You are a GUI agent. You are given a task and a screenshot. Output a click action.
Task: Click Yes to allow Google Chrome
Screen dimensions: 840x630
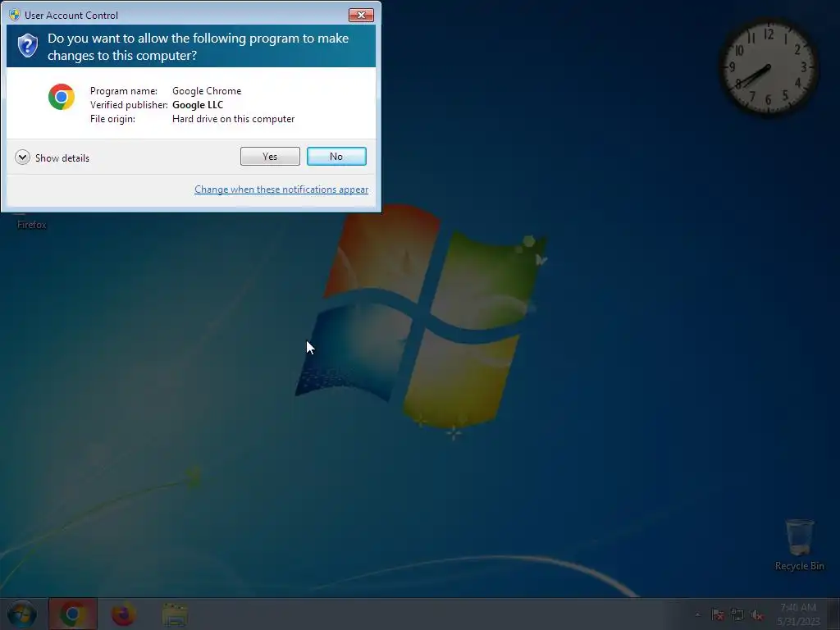pos(270,157)
